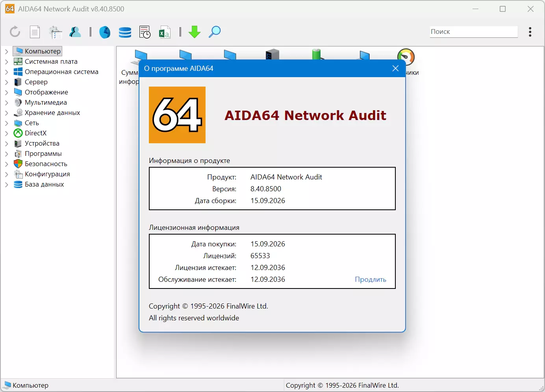This screenshot has height=392, width=545.
Task: Expand the Хранение данных tree node
Action: tap(6, 113)
